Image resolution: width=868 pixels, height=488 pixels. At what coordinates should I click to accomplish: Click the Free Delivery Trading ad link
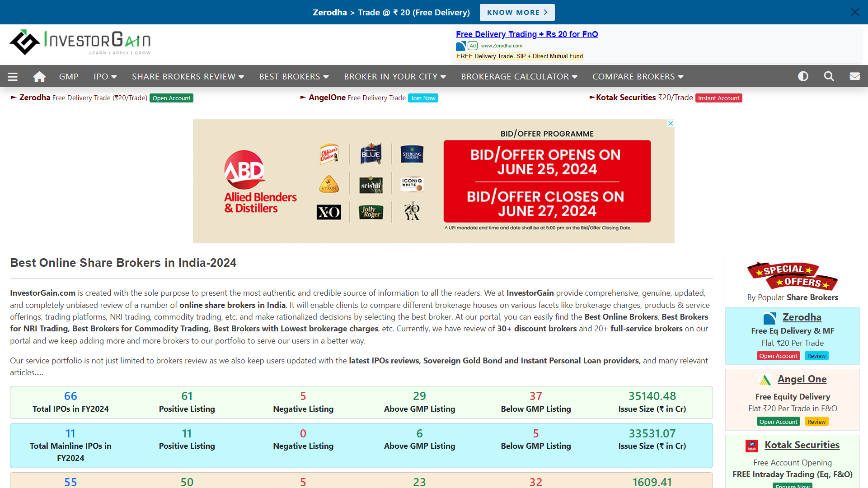(527, 34)
